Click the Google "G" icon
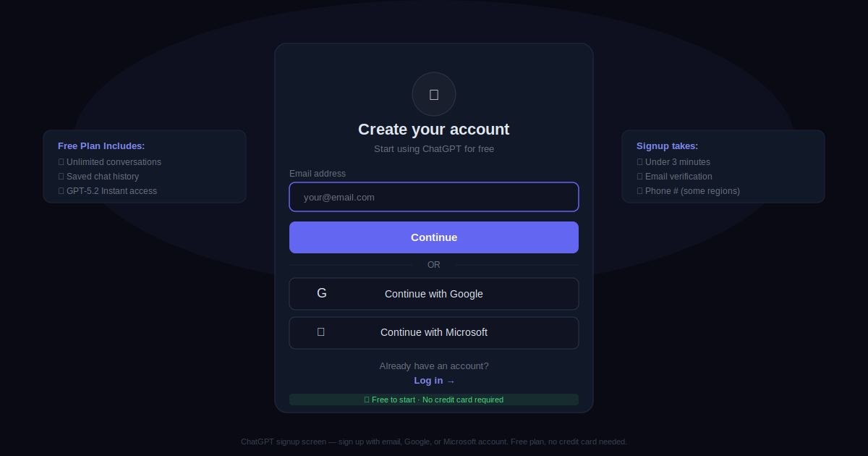Screen dimensions: 868x456 322,293
